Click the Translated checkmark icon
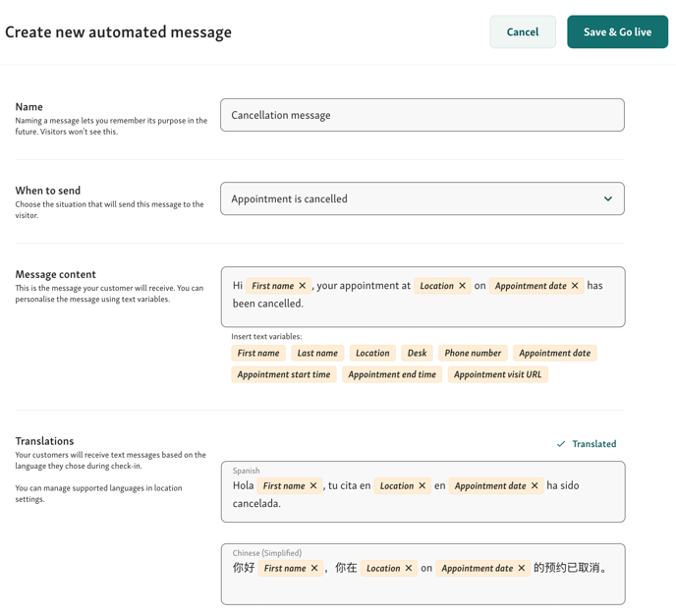 (x=561, y=444)
